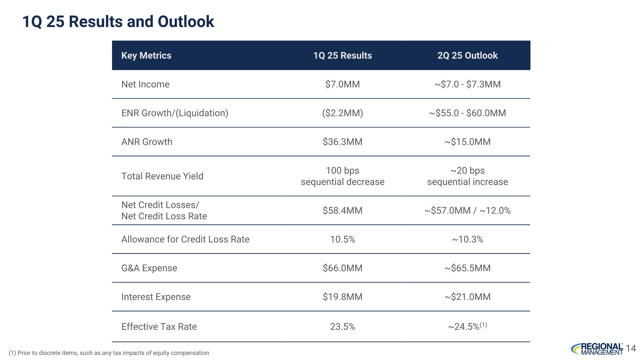The height and width of the screenshot is (362, 644).
Task: Select the $66.0MM G&A Expense value
Action: tap(342, 268)
